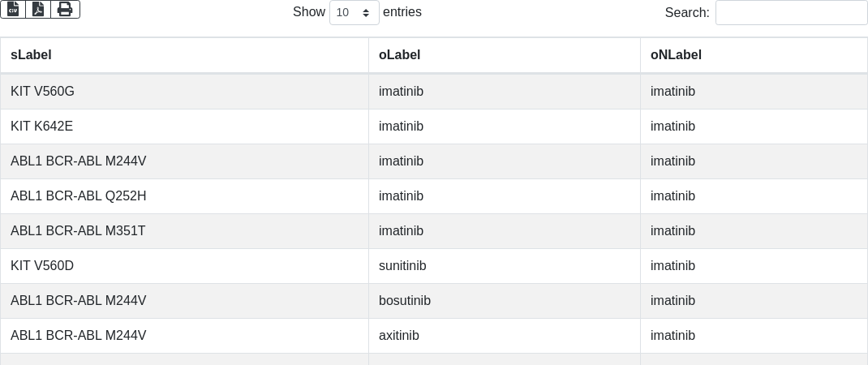Focus the Search input field
The image size is (868, 365).
point(791,13)
